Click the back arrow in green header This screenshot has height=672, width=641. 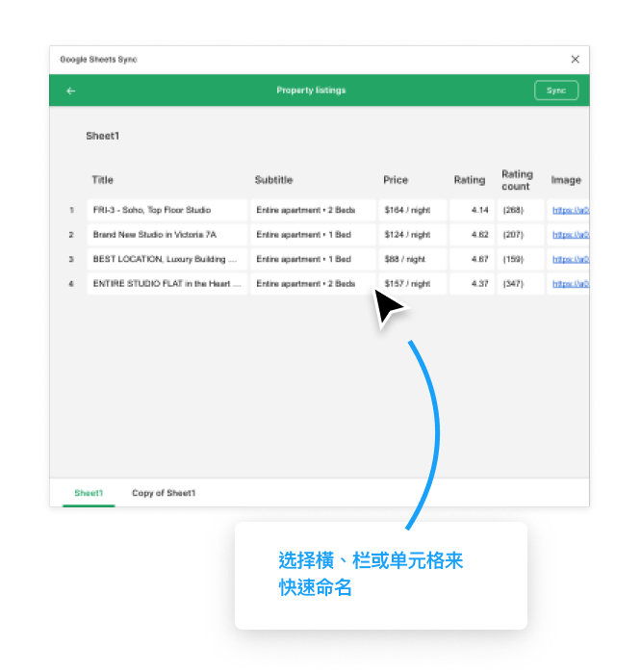click(70, 91)
